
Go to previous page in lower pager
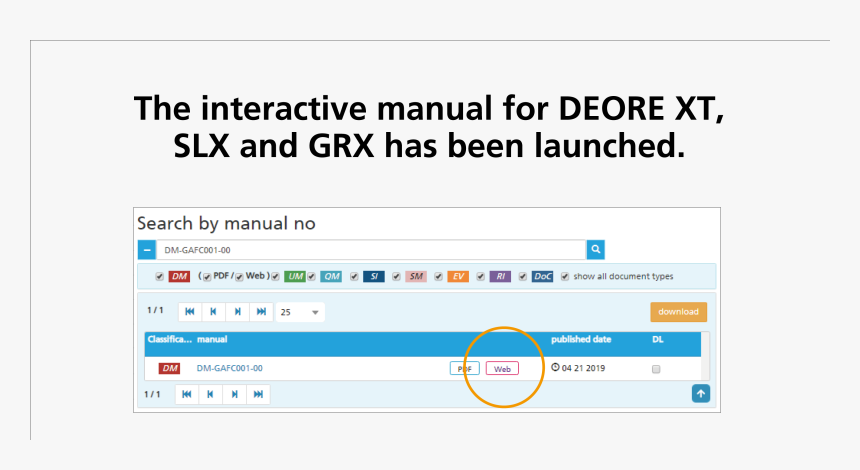coord(210,394)
